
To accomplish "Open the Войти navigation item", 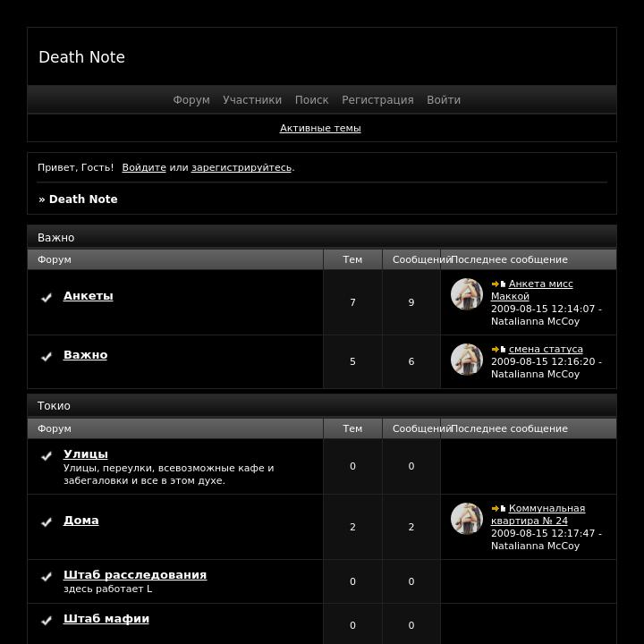I will 444,100.
